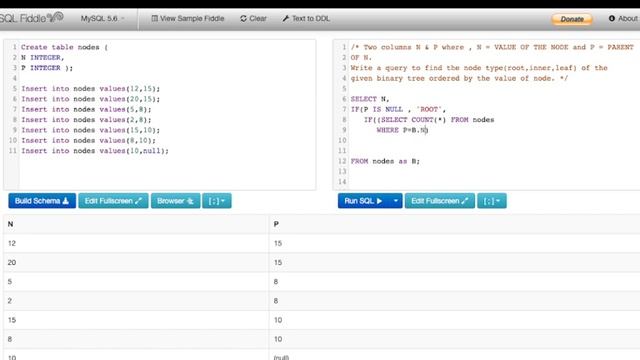
Task: Click the Browser button
Action: click(176, 201)
